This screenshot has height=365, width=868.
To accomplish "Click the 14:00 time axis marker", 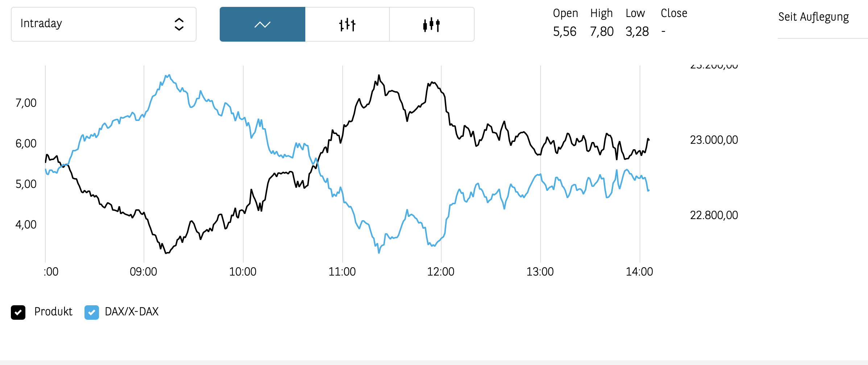I will 639,272.
